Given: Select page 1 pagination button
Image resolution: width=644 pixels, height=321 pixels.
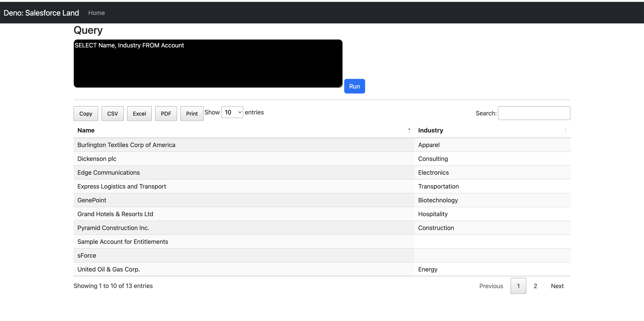Looking at the screenshot, I should (518, 286).
